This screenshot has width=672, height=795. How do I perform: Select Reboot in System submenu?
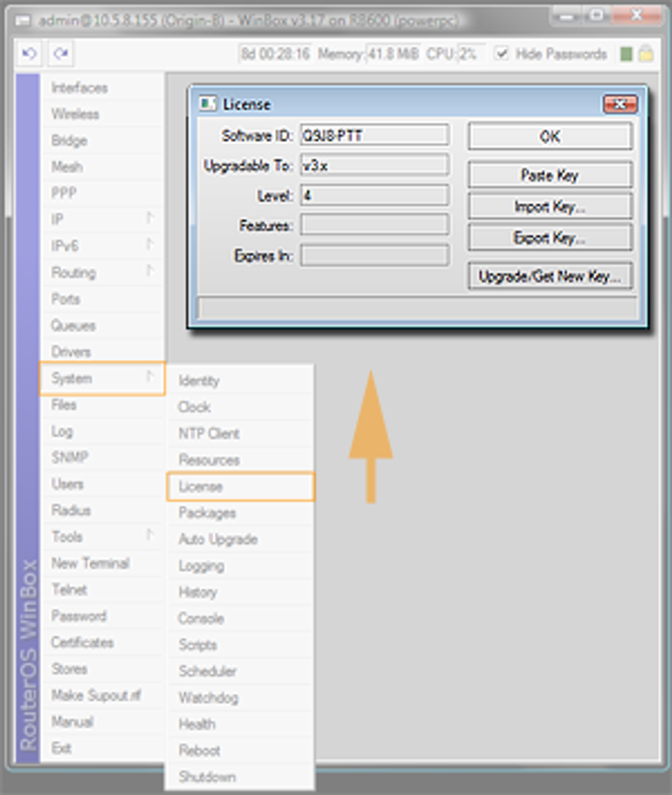241,751
